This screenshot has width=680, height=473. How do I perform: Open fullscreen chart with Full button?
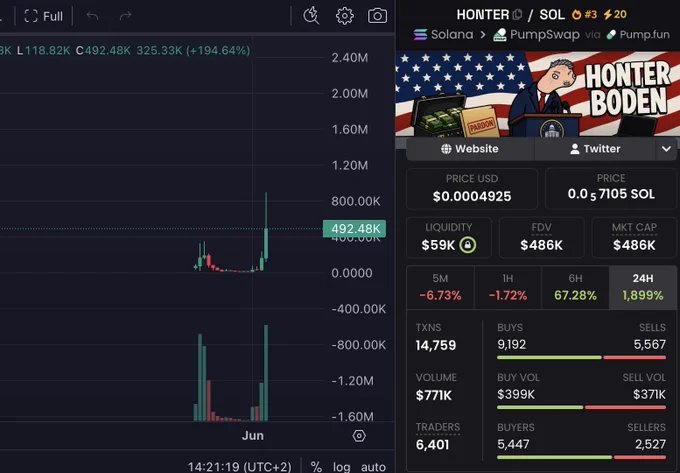(x=43, y=16)
